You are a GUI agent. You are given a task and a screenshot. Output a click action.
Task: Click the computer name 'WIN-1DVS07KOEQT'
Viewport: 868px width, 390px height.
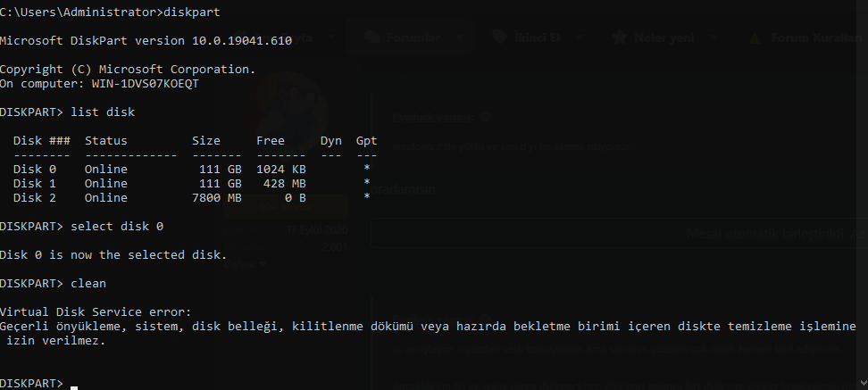point(145,84)
